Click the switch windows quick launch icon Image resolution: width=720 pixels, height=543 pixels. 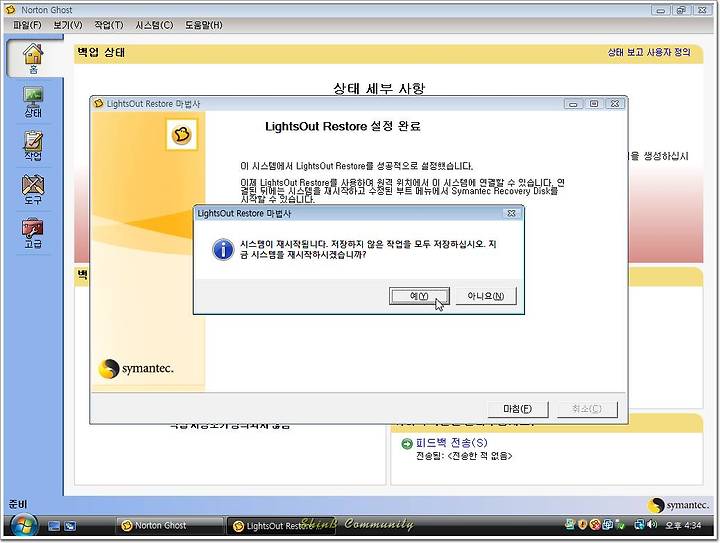point(70,526)
